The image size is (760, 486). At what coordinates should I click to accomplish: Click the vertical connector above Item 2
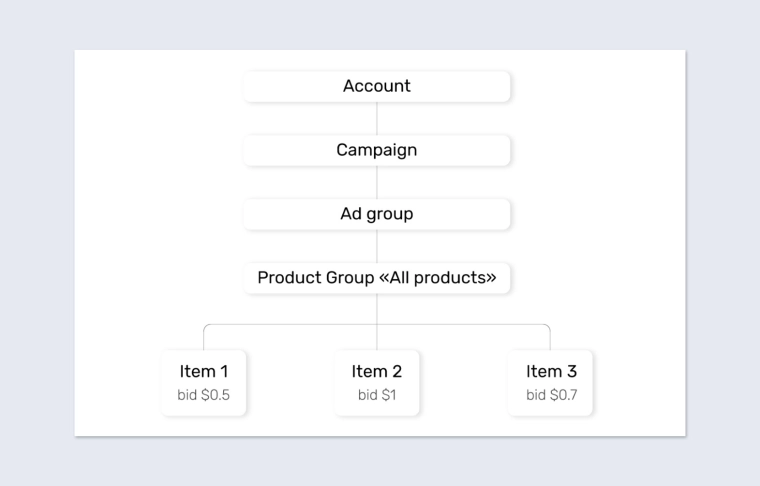377,337
